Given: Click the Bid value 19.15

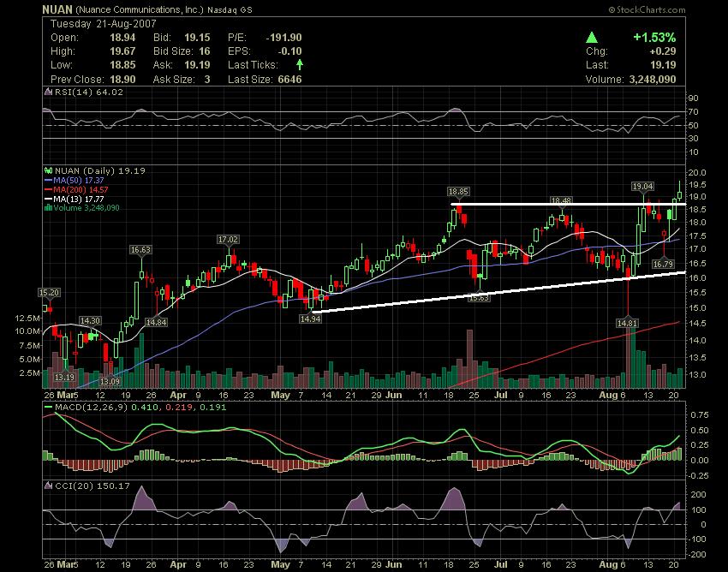Looking at the screenshot, I should point(197,38).
